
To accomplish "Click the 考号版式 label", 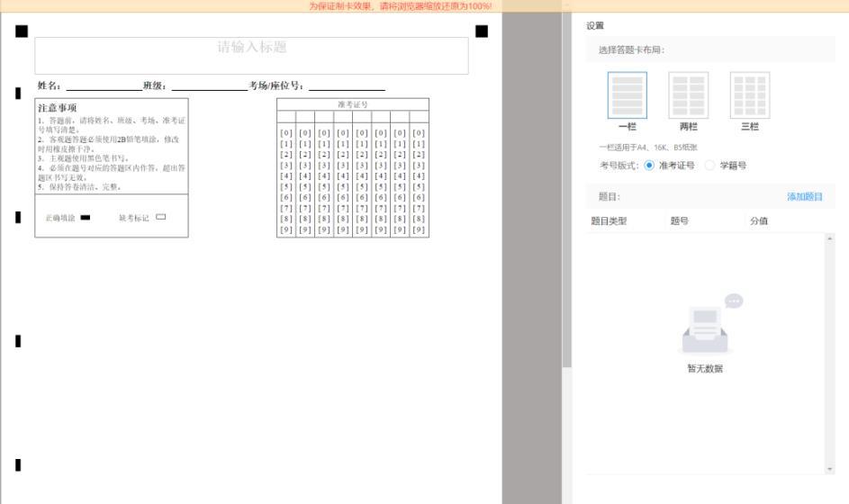I will (619, 165).
